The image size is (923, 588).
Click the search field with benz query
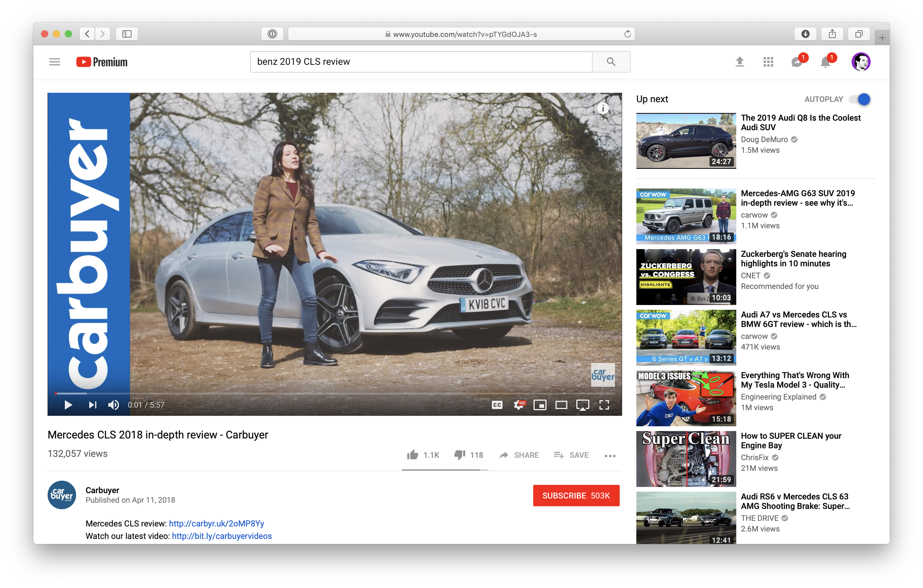(421, 62)
